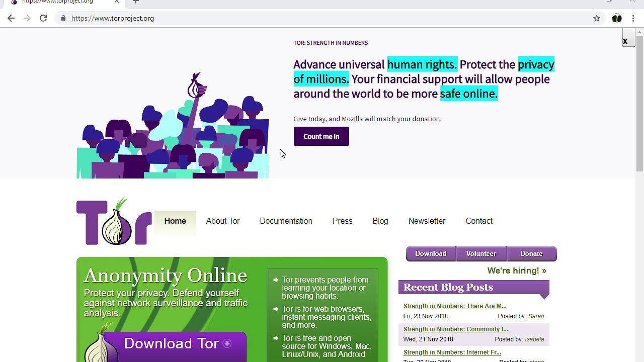Click the purple Donate button
This screenshot has height=362, width=644.
point(531,253)
